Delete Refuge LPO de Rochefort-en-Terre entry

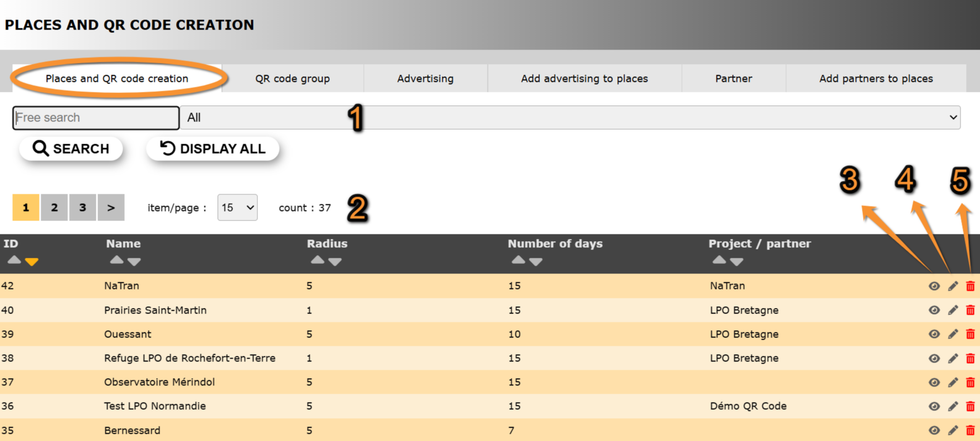tap(970, 358)
